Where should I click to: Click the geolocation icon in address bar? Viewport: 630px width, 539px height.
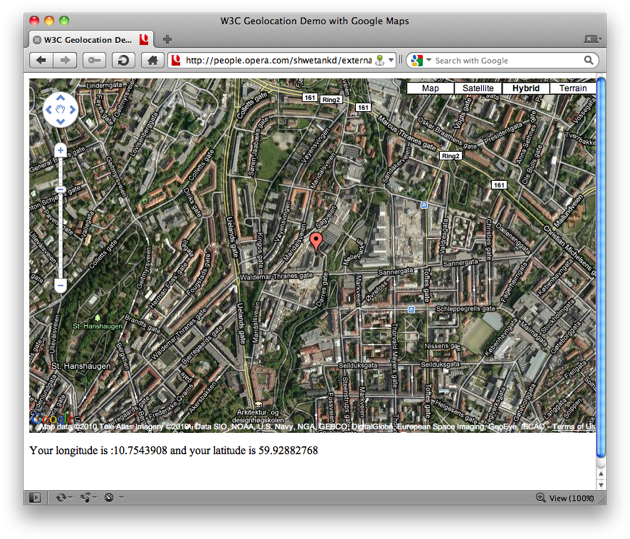[x=380, y=61]
